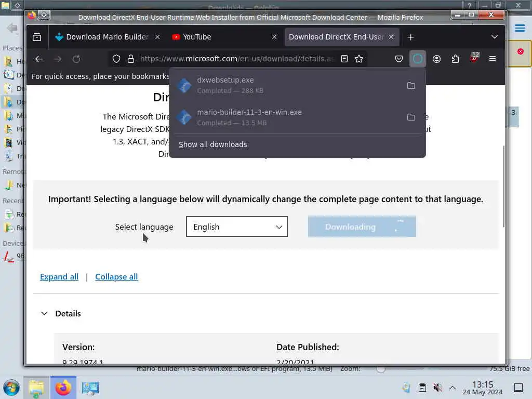Click the Expand all link

(x=59, y=277)
